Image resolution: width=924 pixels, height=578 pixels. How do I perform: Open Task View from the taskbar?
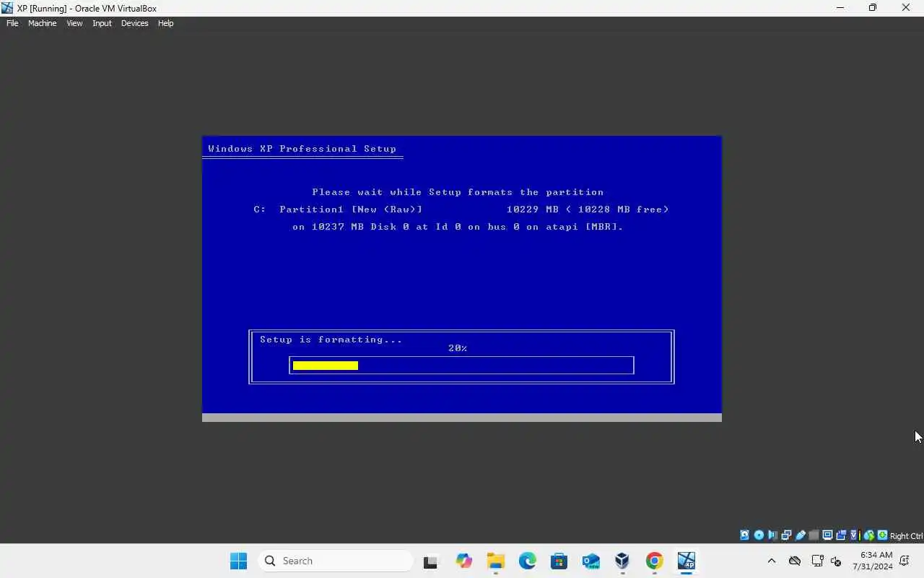click(x=431, y=561)
